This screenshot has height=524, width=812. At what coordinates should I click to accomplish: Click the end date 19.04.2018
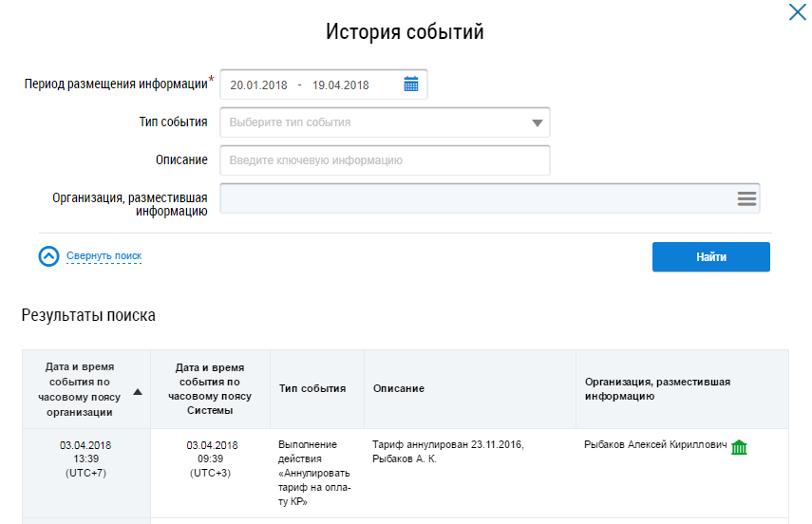pyautogui.click(x=340, y=84)
